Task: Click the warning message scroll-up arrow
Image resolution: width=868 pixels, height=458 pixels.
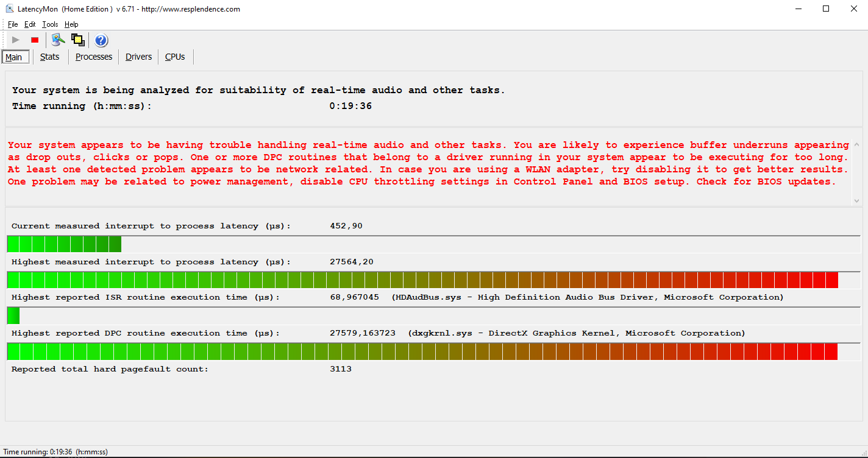Action: coord(856,145)
